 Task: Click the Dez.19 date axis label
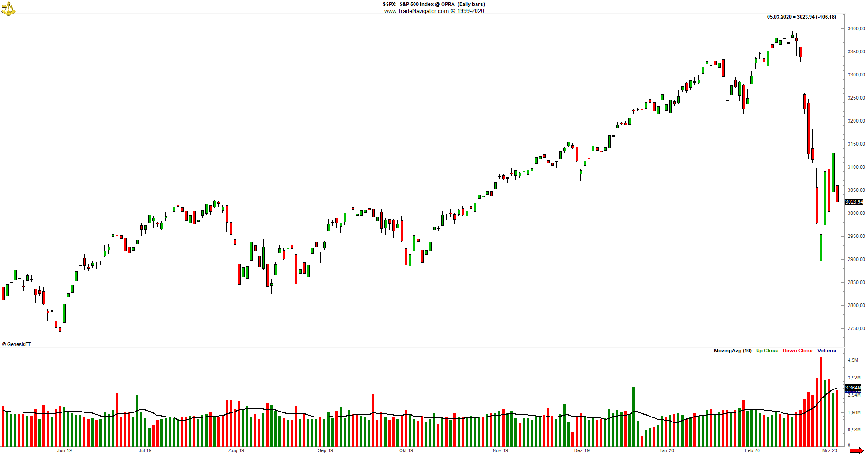click(x=582, y=450)
